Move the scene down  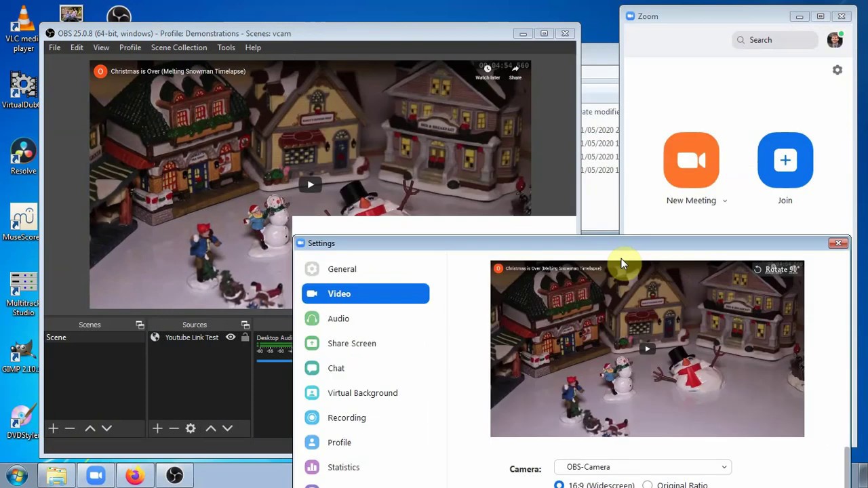[x=106, y=428]
